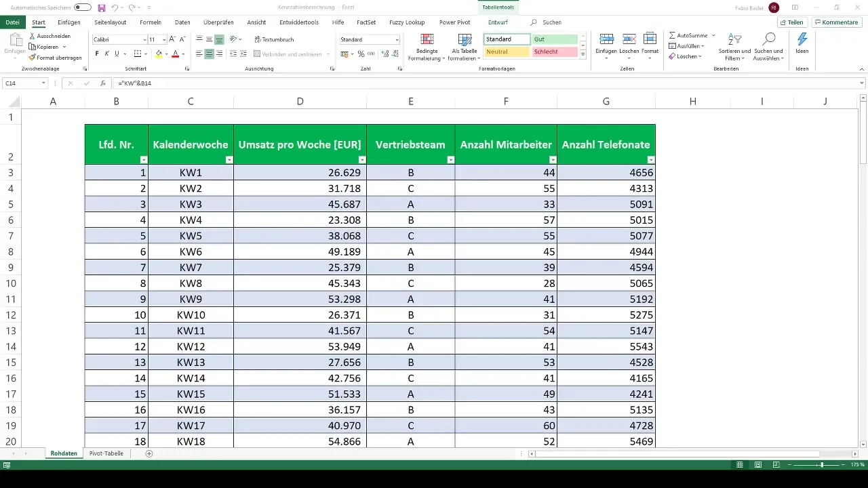Open filter dropdown for Kalenderwoche column

click(x=229, y=159)
